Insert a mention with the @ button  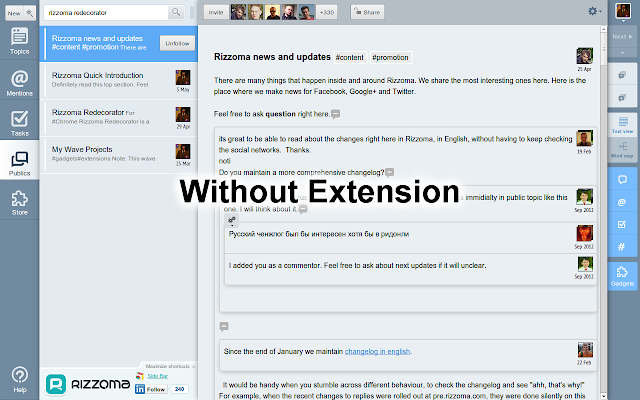(x=622, y=202)
